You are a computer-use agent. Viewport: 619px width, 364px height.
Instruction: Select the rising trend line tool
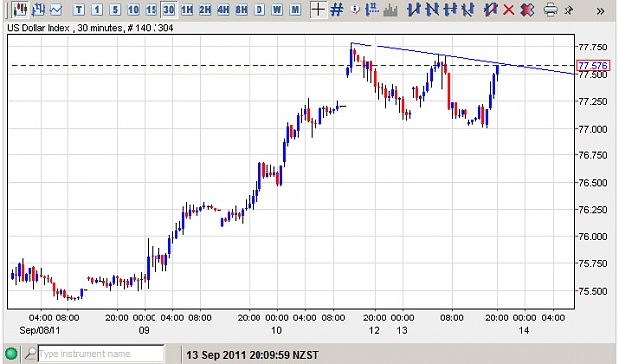[x=413, y=10]
